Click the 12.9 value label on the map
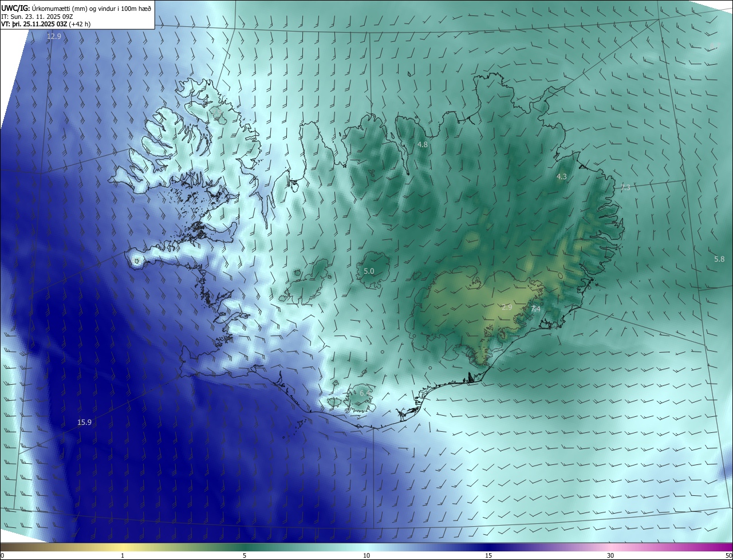 click(54, 37)
